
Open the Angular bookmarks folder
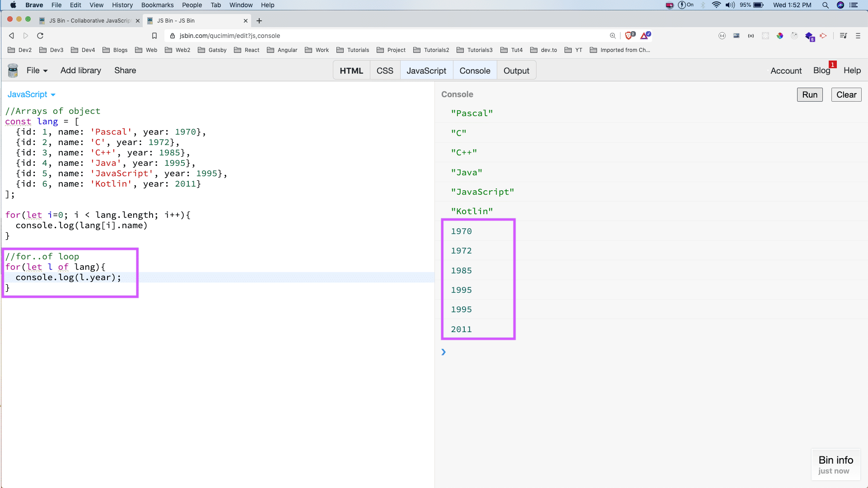pos(282,50)
